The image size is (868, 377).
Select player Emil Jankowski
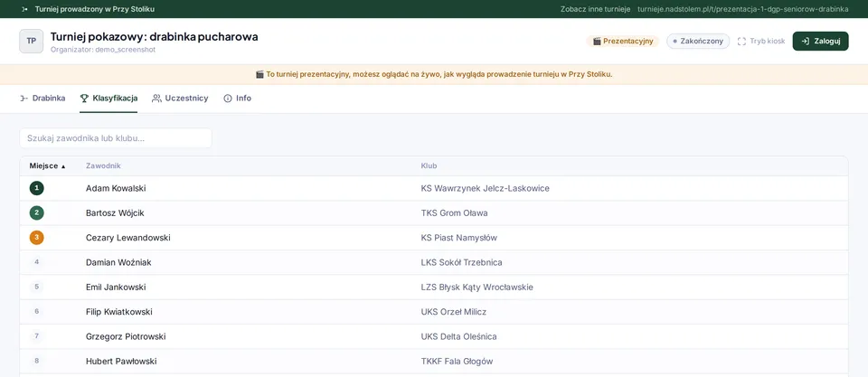point(116,287)
